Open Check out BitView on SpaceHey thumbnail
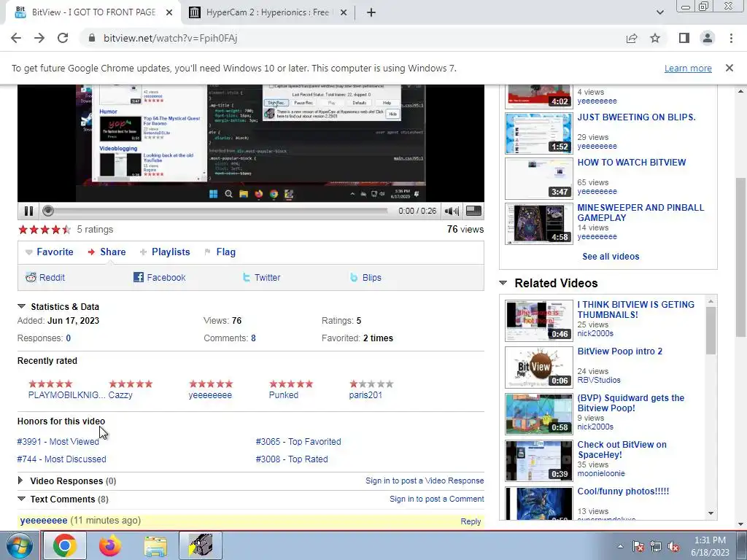 [x=539, y=461]
